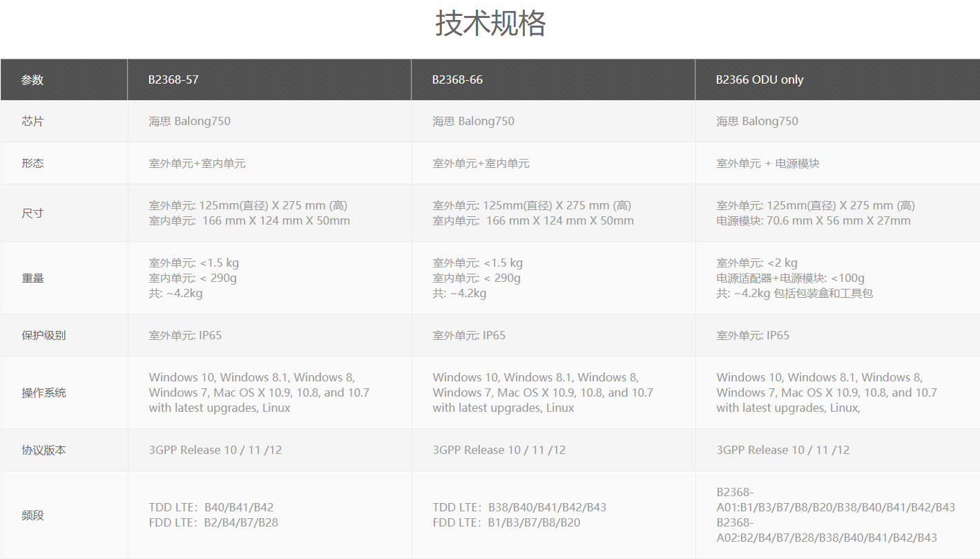Click the 频段 row label

click(x=32, y=515)
